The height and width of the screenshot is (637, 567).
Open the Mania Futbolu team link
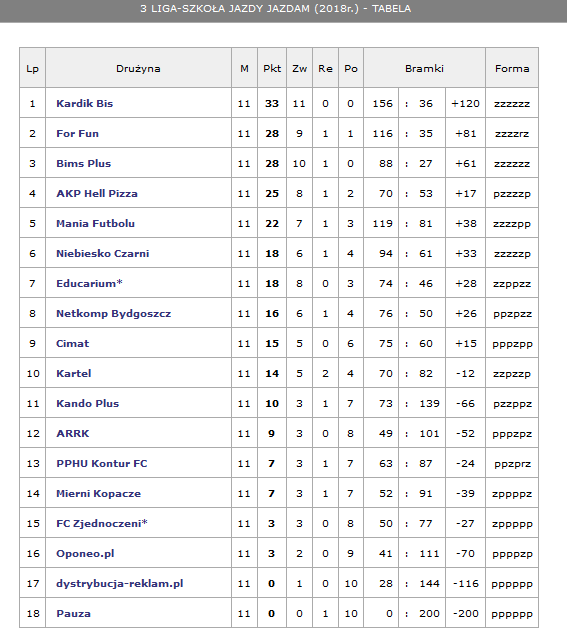click(x=95, y=224)
